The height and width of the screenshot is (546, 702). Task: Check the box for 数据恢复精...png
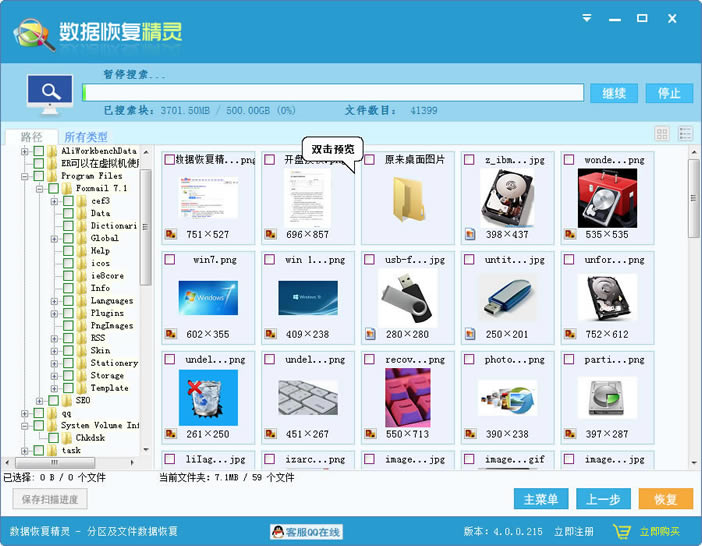pyautogui.click(x=170, y=159)
